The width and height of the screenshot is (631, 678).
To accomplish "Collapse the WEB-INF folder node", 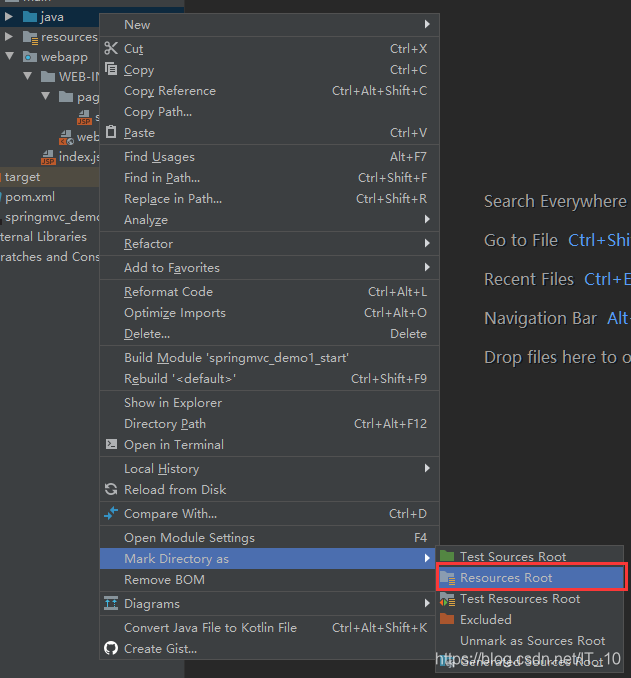I will 28,76.
